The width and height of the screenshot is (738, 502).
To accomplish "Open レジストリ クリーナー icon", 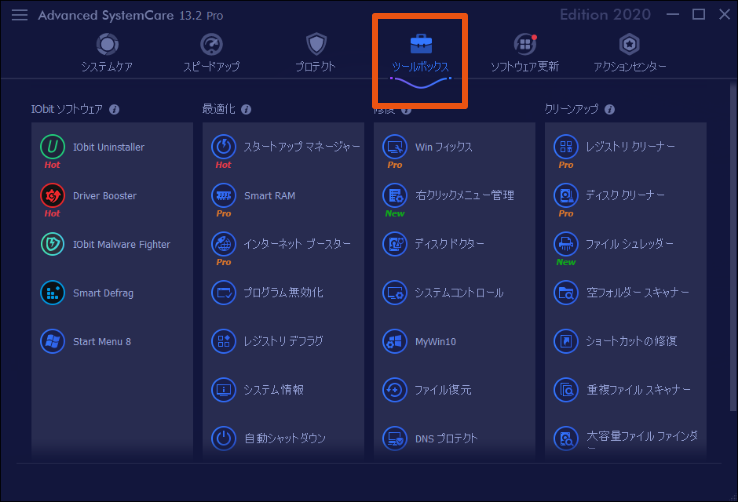I will (x=566, y=146).
